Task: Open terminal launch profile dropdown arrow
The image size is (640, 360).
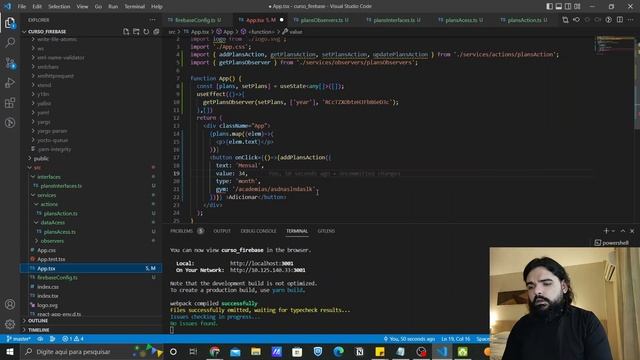Action: pos(613,231)
